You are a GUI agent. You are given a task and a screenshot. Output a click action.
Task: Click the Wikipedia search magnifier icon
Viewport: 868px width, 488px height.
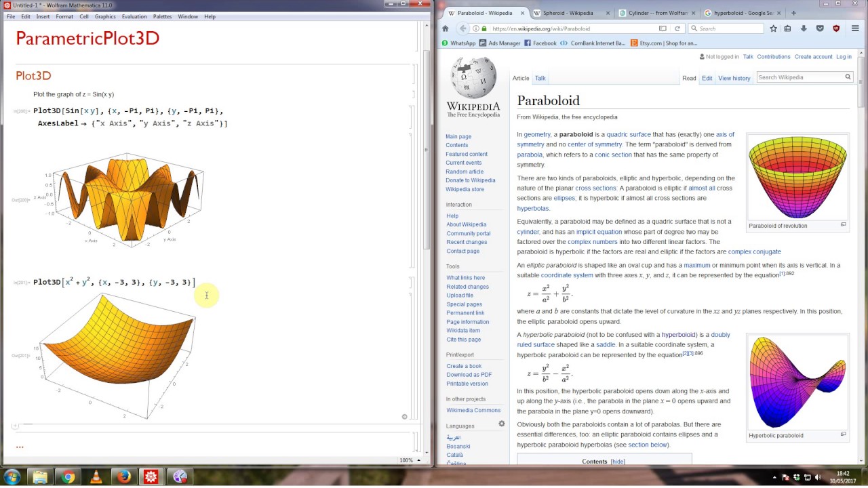pos(848,77)
